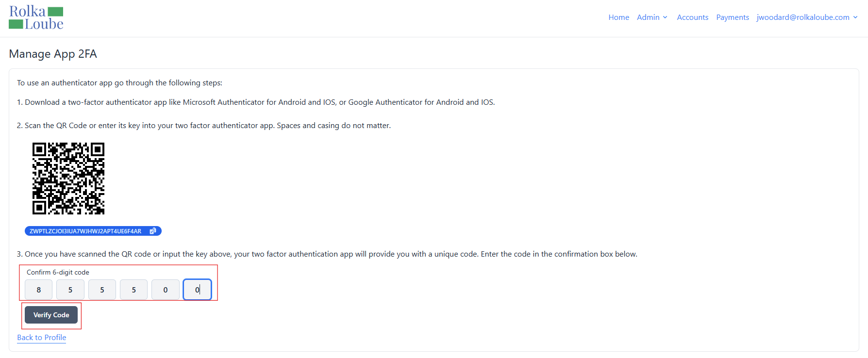Click the Manage App 2FA page heading
868x358 pixels.
coord(53,54)
